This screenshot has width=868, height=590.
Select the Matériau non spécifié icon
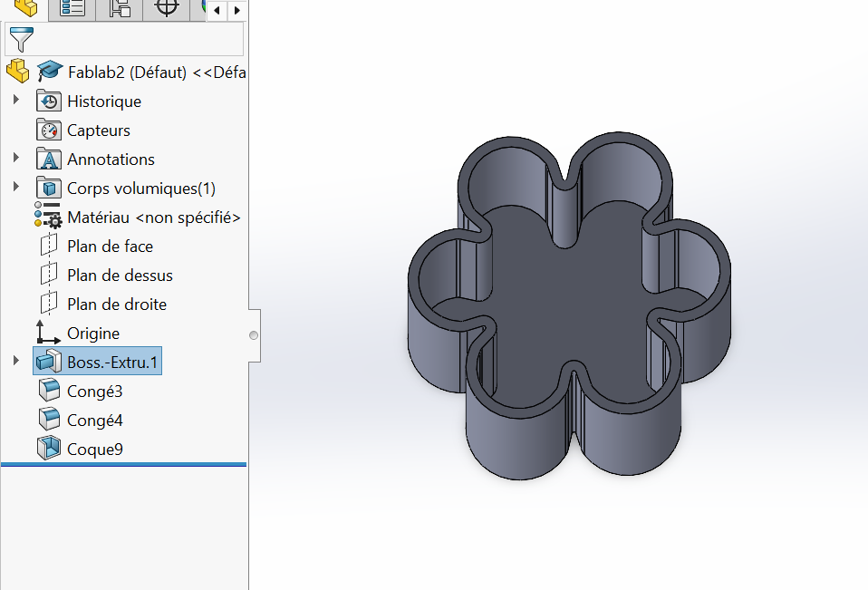pyautogui.click(x=48, y=218)
